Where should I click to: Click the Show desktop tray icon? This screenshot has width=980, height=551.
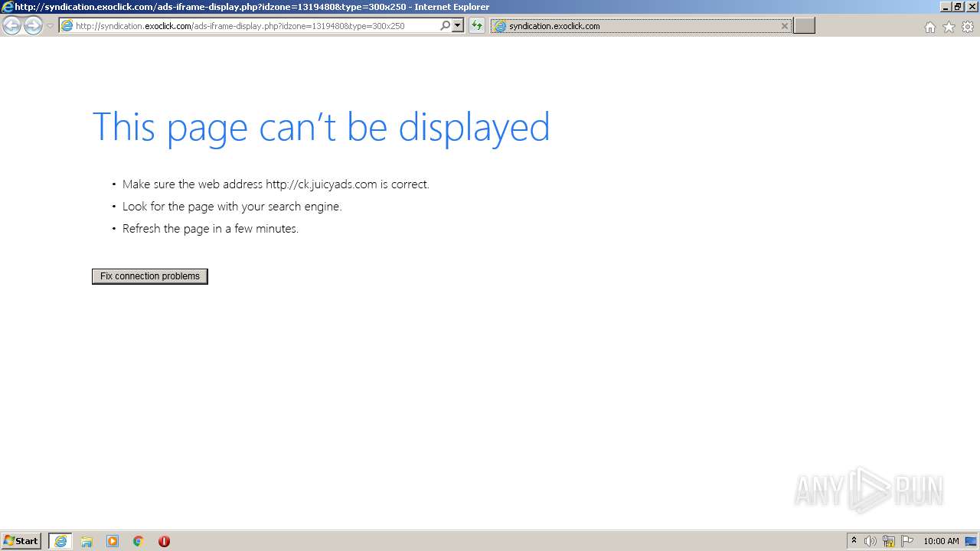click(972, 541)
